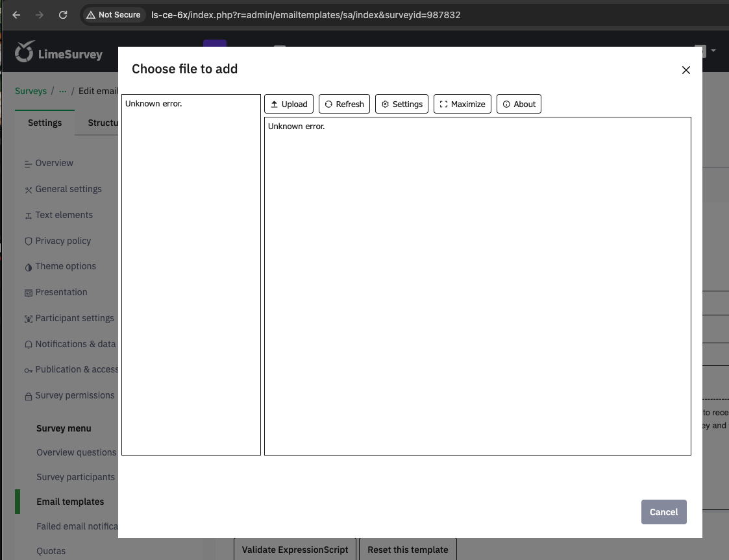Viewport: 729px width, 560px height.
Task: Open Presentation in sidebar
Action: click(61, 292)
